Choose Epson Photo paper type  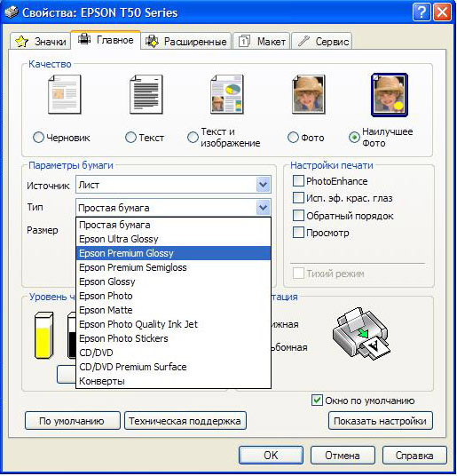pyautogui.click(x=173, y=296)
